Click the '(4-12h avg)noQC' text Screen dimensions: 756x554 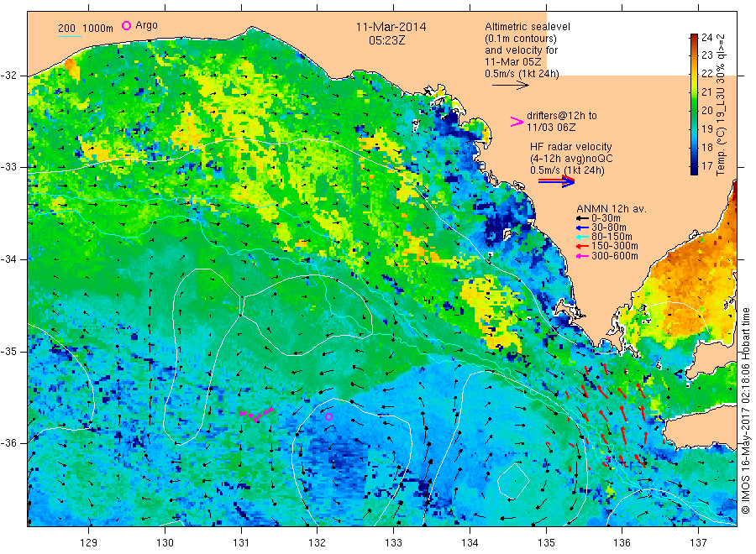pyautogui.click(x=571, y=159)
